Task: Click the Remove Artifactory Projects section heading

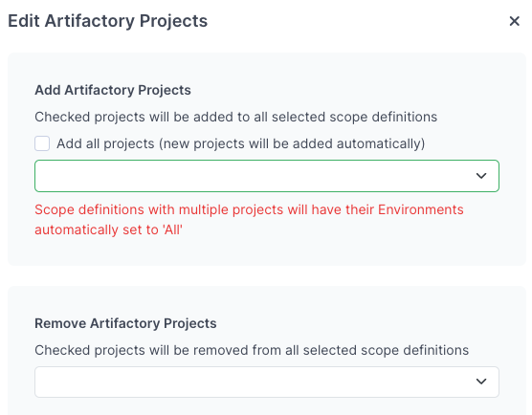Action: click(x=125, y=323)
